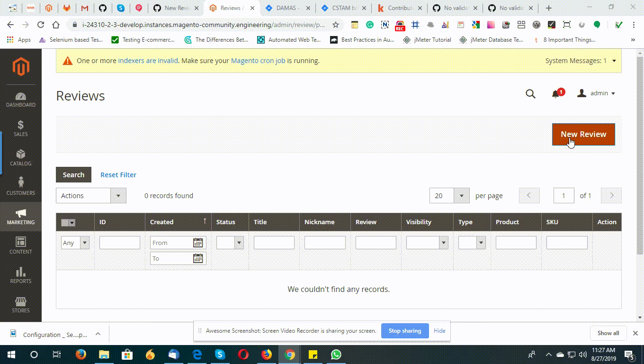Screen dimensions: 644x364
Task: Open the Actions dropdown
Action: 91,195
